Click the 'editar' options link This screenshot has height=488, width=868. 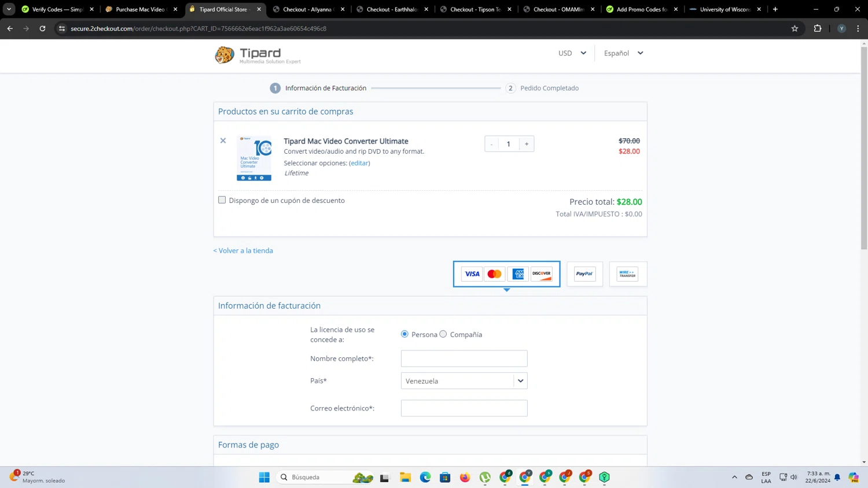pyautogui.click(x=359, y=163)
